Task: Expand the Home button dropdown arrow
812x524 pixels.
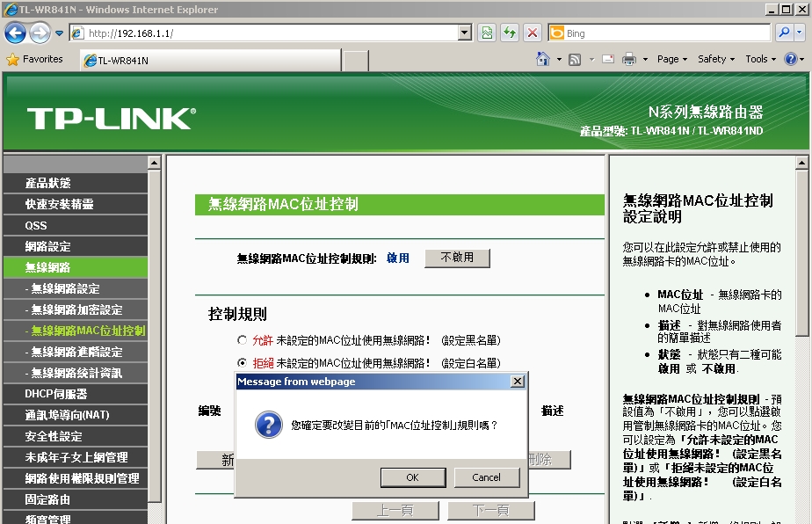Action: point(559,59)
